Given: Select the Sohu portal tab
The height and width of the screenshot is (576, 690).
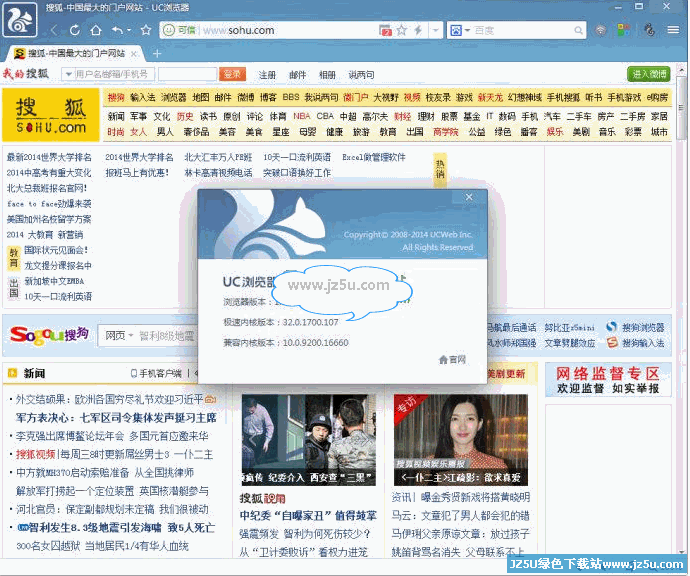Looking at the screenshot, I should click(75, 54).
